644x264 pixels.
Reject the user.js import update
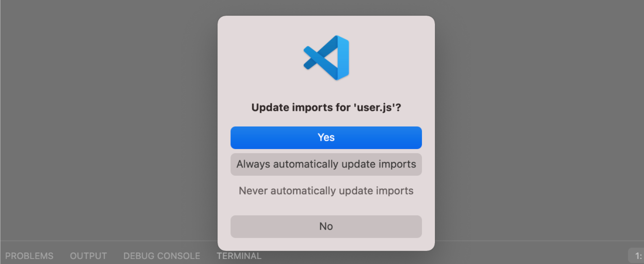tap(326, 226)
